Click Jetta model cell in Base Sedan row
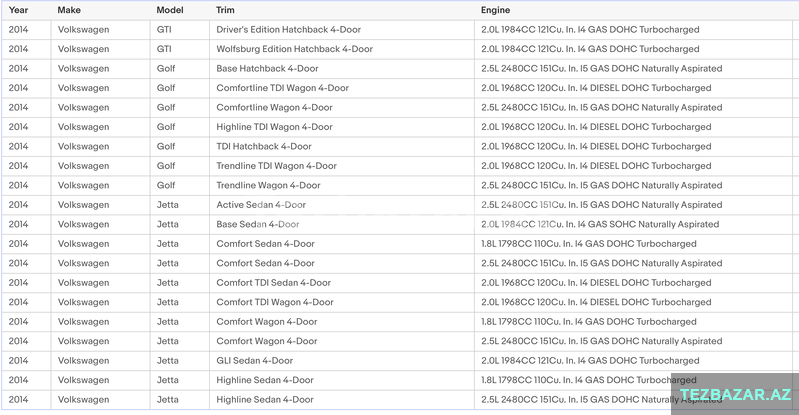799x415 pixels. coord(168,224)
